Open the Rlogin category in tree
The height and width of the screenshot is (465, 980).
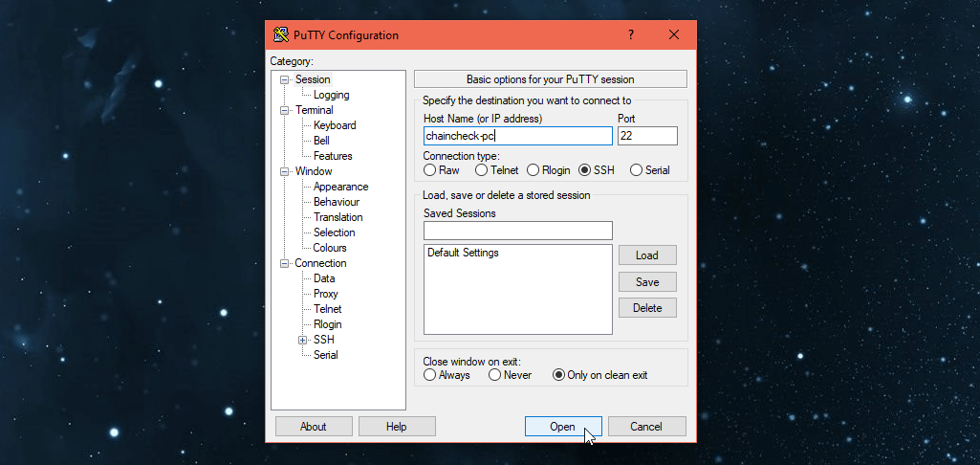328,324
